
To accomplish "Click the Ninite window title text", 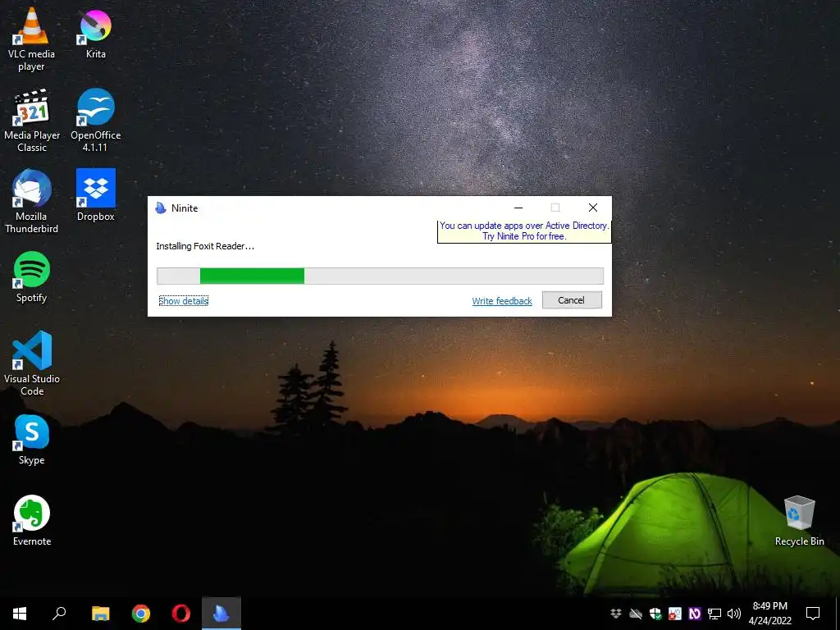I will 185,208.
